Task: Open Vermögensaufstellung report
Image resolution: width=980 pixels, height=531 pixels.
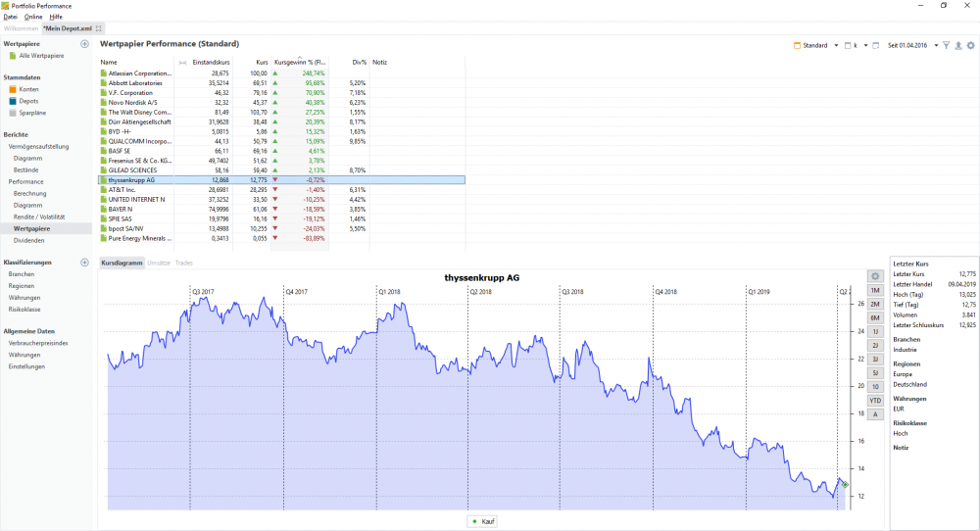Action: pos(39,147)
